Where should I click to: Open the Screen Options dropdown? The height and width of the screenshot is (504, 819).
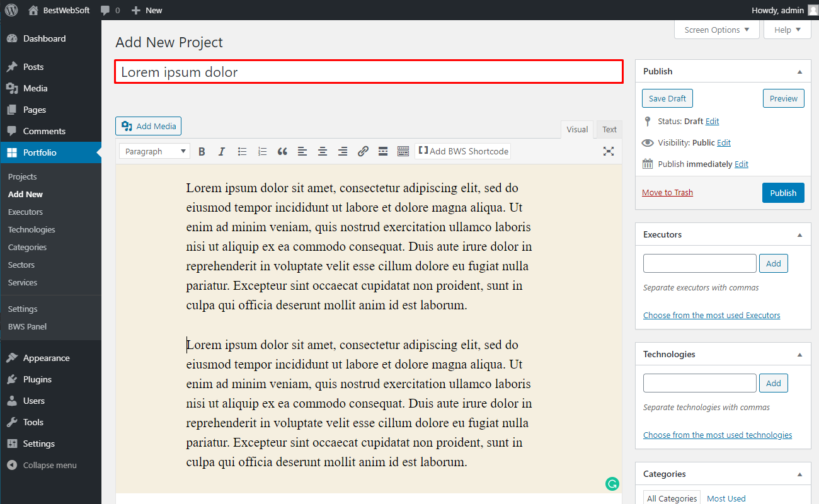[717, 30]
